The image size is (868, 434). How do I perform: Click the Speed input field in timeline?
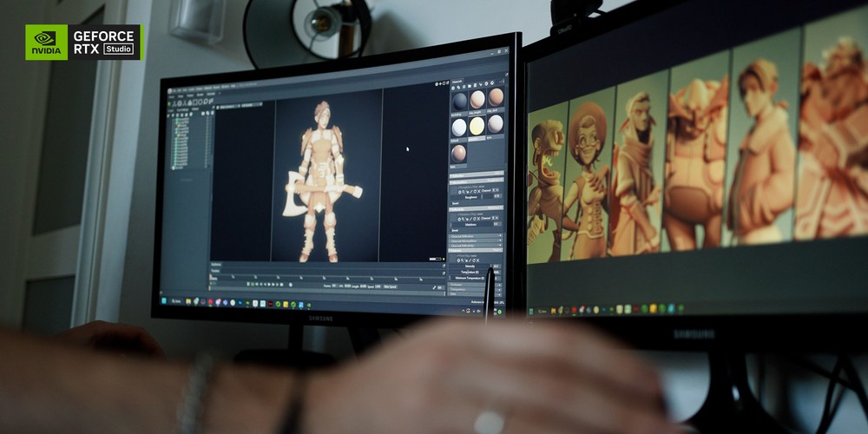point(378,286)
